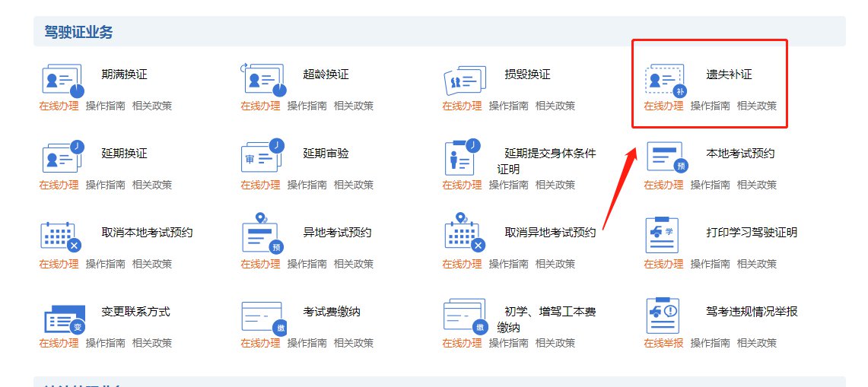Click the 打印学习驾驶证明 title text
The height and width of the screenshot is (387, 868).
coord(752,233)
